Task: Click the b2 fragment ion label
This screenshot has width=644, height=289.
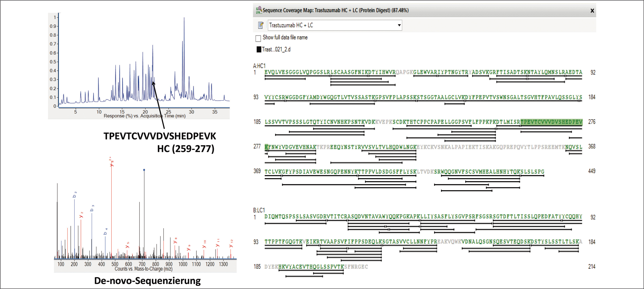Action: pyautogui.click(x=74, y=195)
